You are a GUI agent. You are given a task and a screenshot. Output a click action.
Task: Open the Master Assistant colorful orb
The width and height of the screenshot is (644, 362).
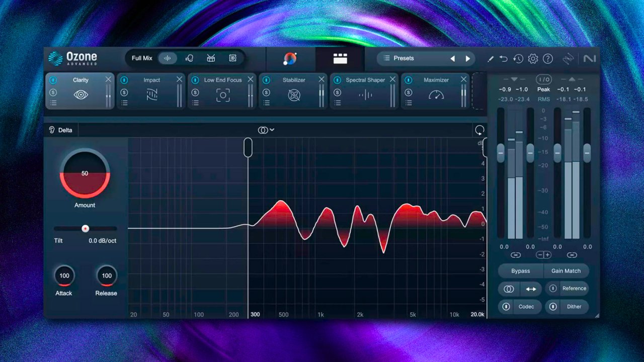[290, 58]
